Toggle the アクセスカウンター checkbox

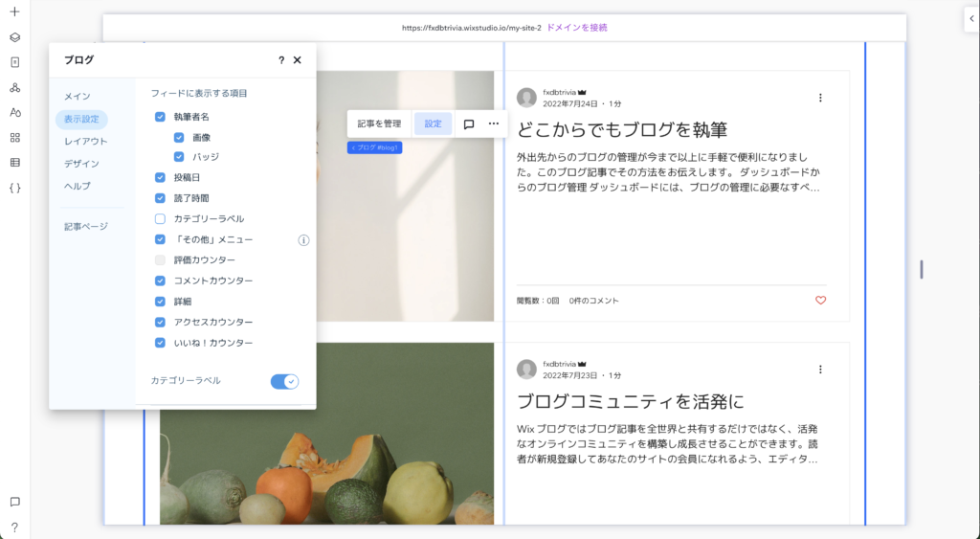coord(160,322)
